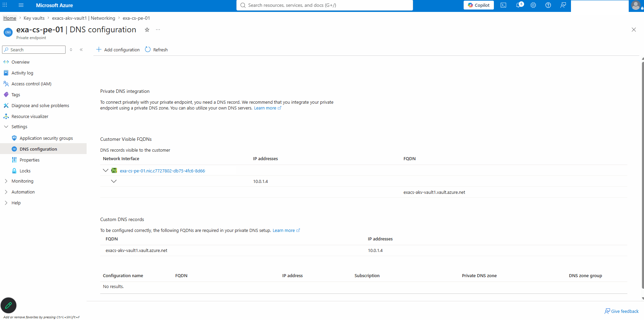The width and height of the screenshot is (644, 320).
Task: Favorite this page with the star icon
Action: pos(147,30)
